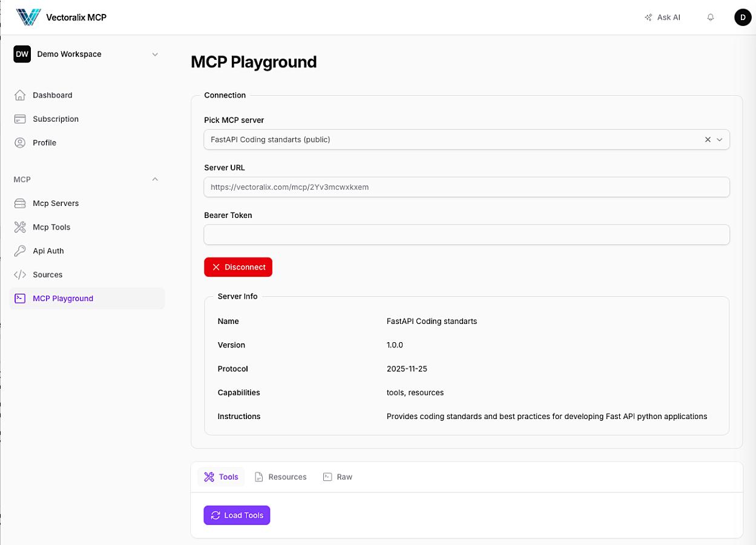Click the Vectoralix logo icon
The image size is (756, 545).
click(28, 17)
